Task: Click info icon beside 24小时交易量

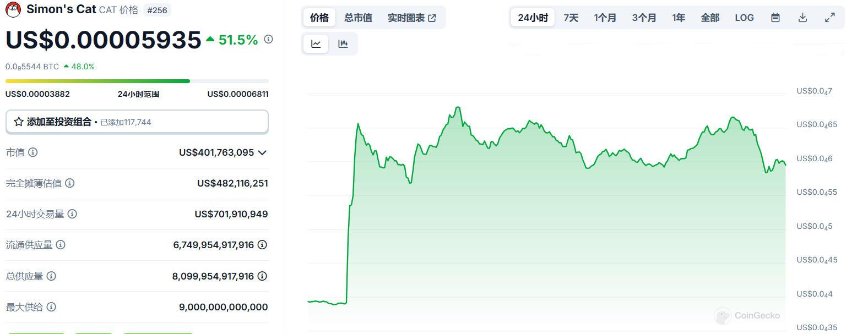Action: pyautogui.click(x=72, y=214)
